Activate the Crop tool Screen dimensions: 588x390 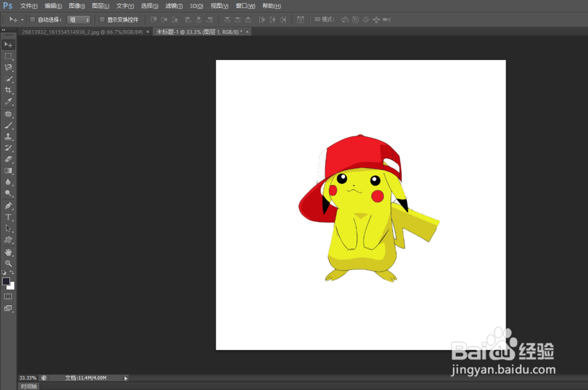(x=8, y=90)
